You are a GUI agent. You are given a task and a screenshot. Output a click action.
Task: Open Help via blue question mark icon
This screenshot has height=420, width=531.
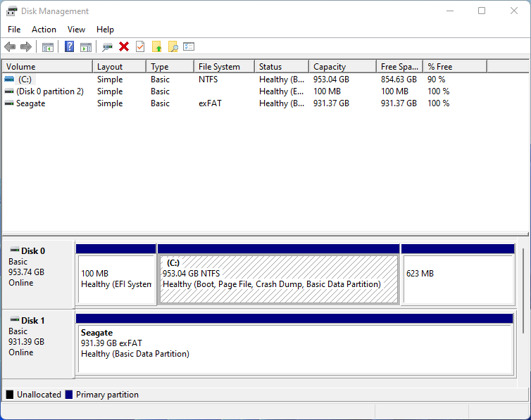[69, 46]
